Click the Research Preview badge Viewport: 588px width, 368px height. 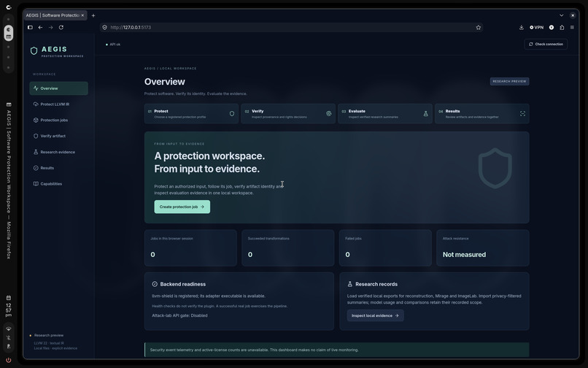tap(509, 82)
